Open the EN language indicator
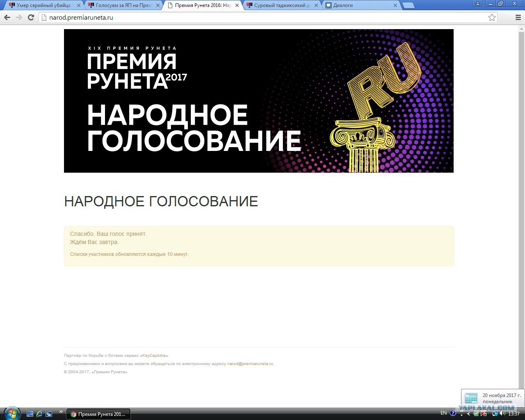The width and height of the screenshot is (525, 420). (x=443, y=413)
